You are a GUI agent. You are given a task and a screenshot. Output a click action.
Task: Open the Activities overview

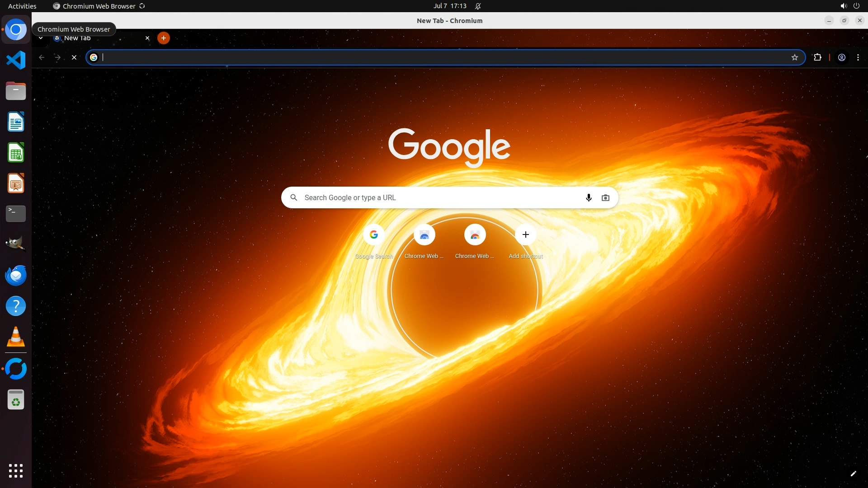click(22, 6)
